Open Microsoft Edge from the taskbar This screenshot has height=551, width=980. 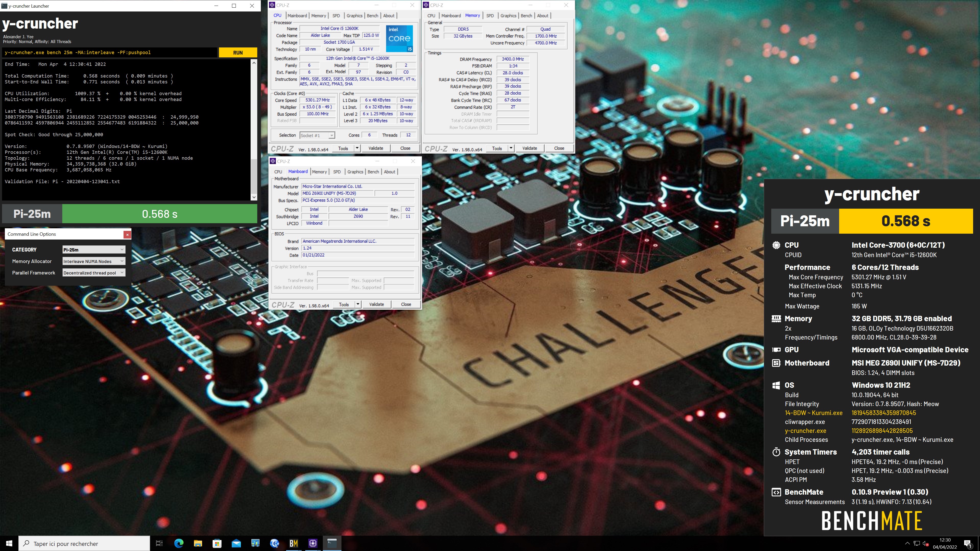178,543
